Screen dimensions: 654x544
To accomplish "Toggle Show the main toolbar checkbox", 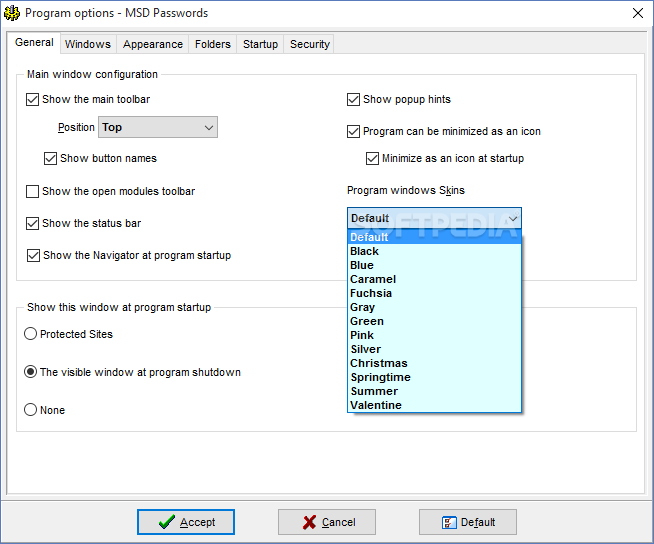I will tap(33, 100).
